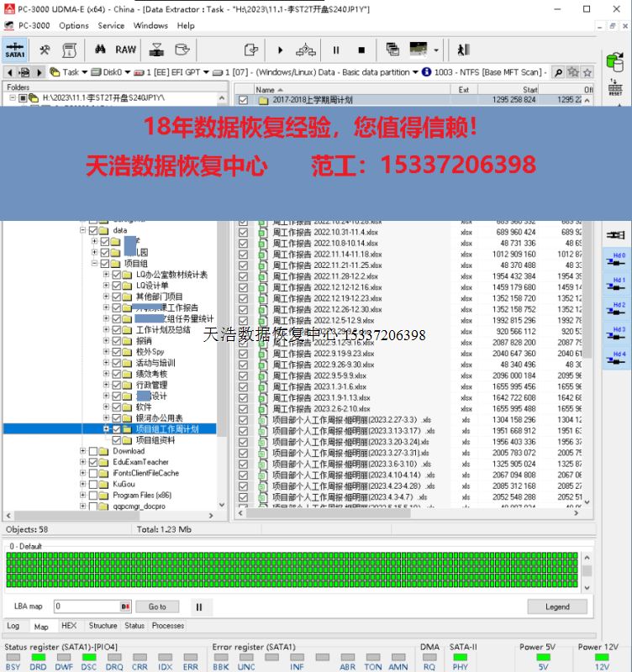The width and height of the screenshot is (632, 672).
Task: Click the Go to button
Action: (x=157, y=606)
